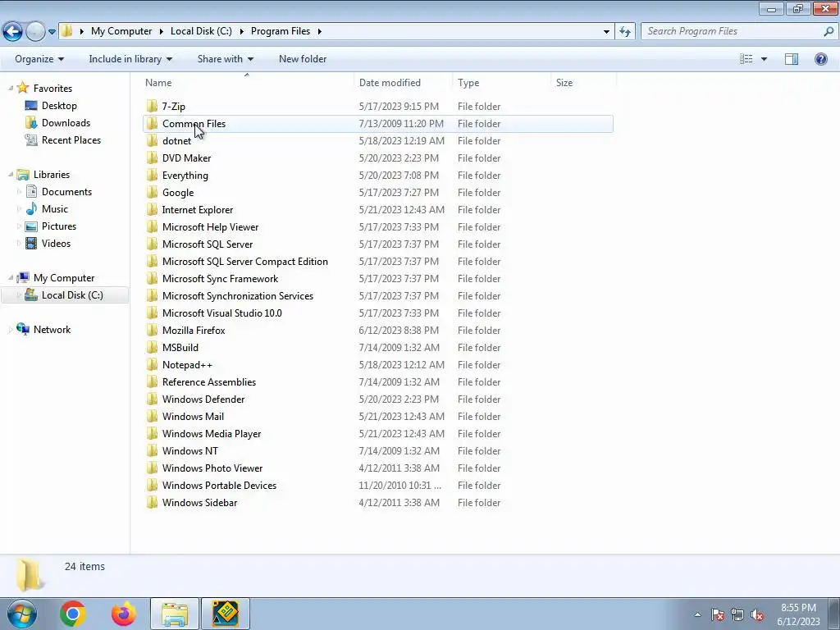Image resolution: width=840 pixels, height=630 pixels.
Task: Select the Windows Media Player folder
Action: pyautogui.click(x=378, y=433)
